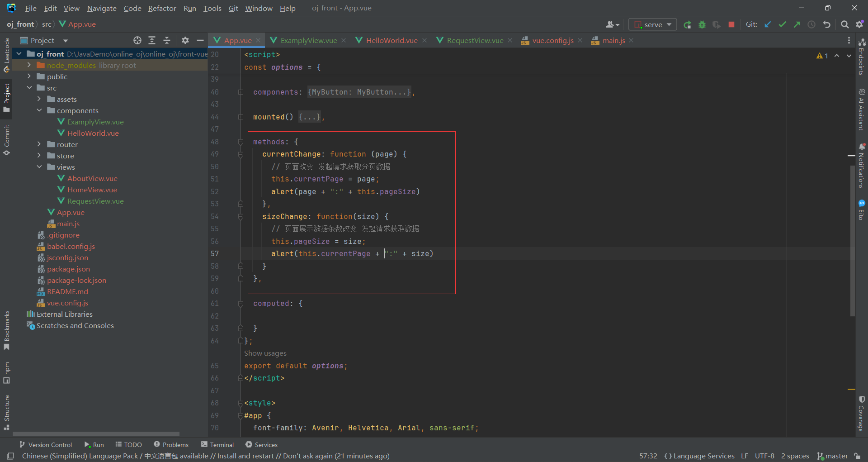Open package.json in project tree
The height and width of the screenshot is (462, 868).
pyautogui.click(x=68, y=269)
